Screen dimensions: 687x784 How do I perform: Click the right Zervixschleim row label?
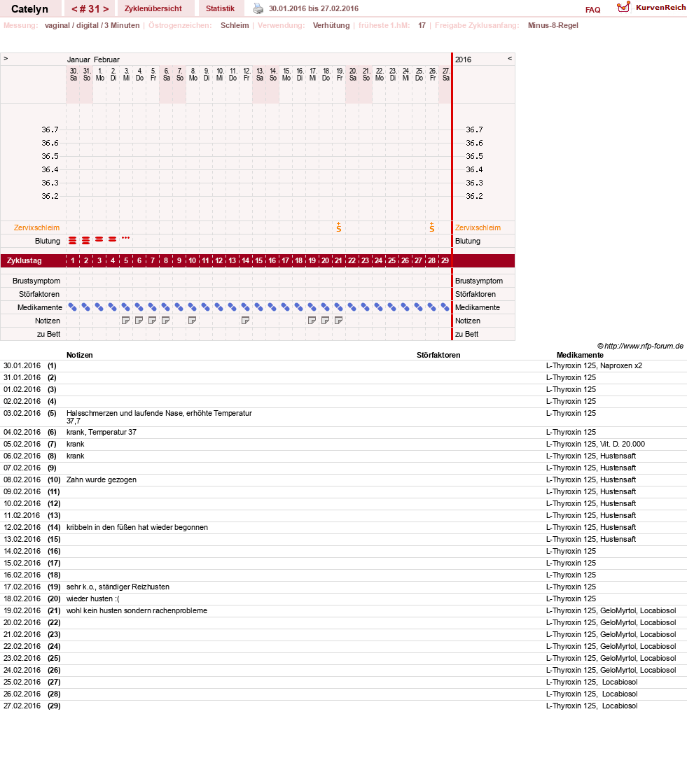[478, 227]
